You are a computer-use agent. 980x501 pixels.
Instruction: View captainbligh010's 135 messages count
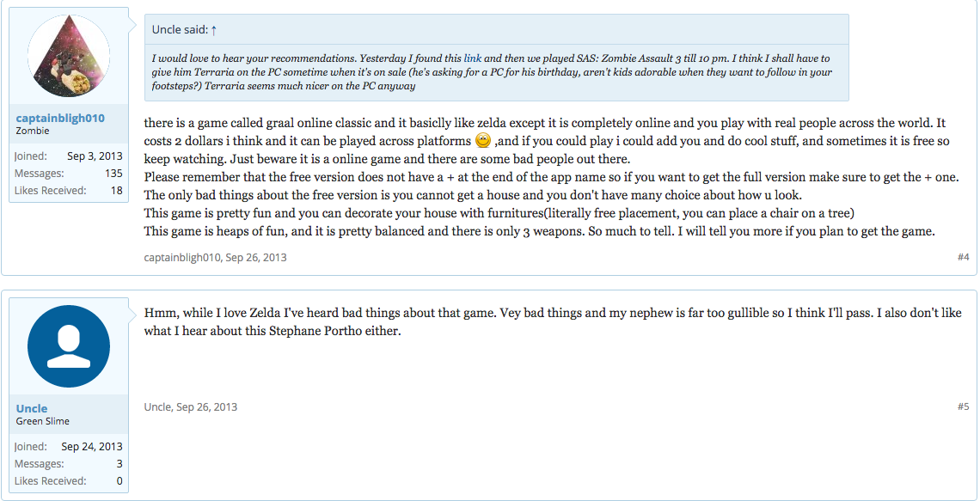pos(113,174)
